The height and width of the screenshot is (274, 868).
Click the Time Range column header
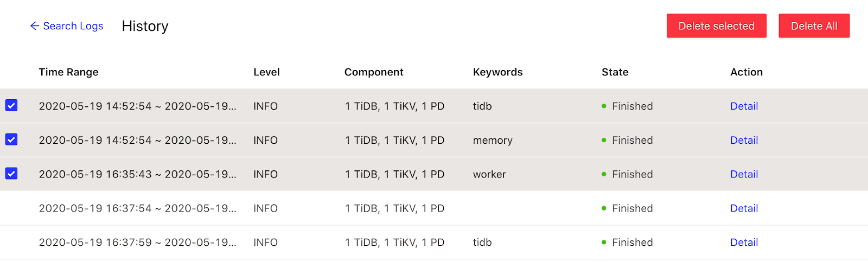click(x=68, y=72)
